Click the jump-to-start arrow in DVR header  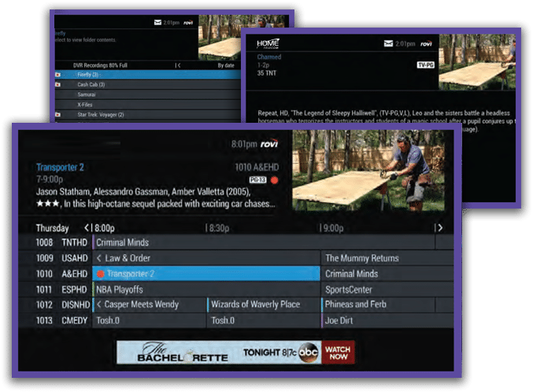pos(178,65)
